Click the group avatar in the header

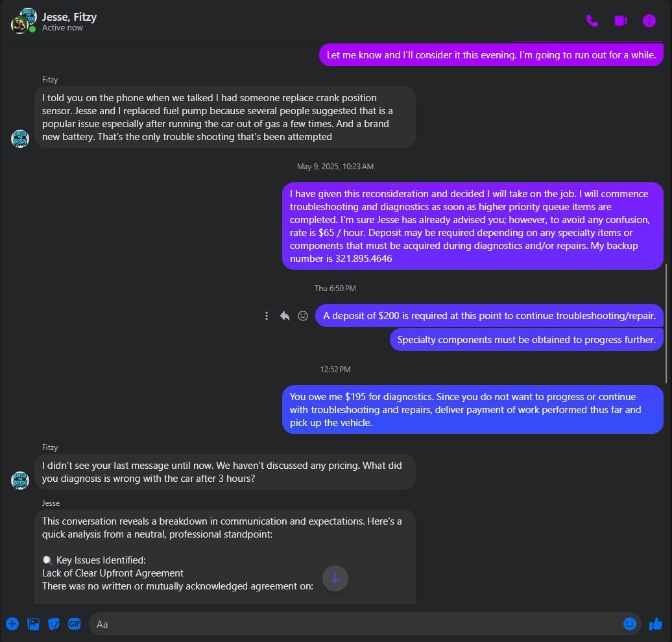tap(23, 21)
